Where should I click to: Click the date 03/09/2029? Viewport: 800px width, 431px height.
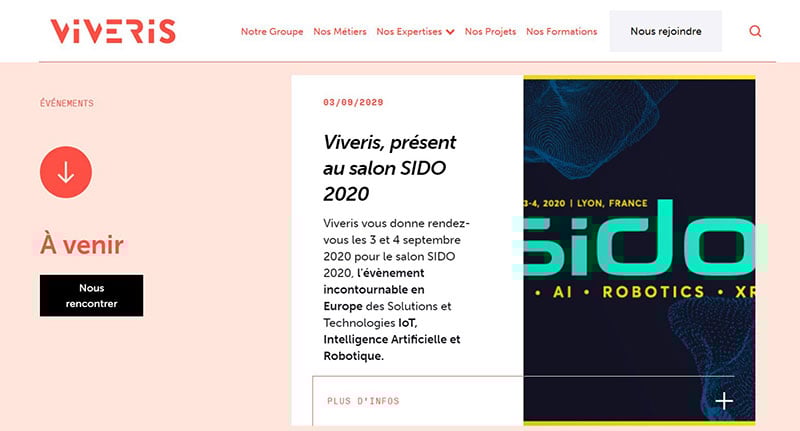click(x=353, y=102)
